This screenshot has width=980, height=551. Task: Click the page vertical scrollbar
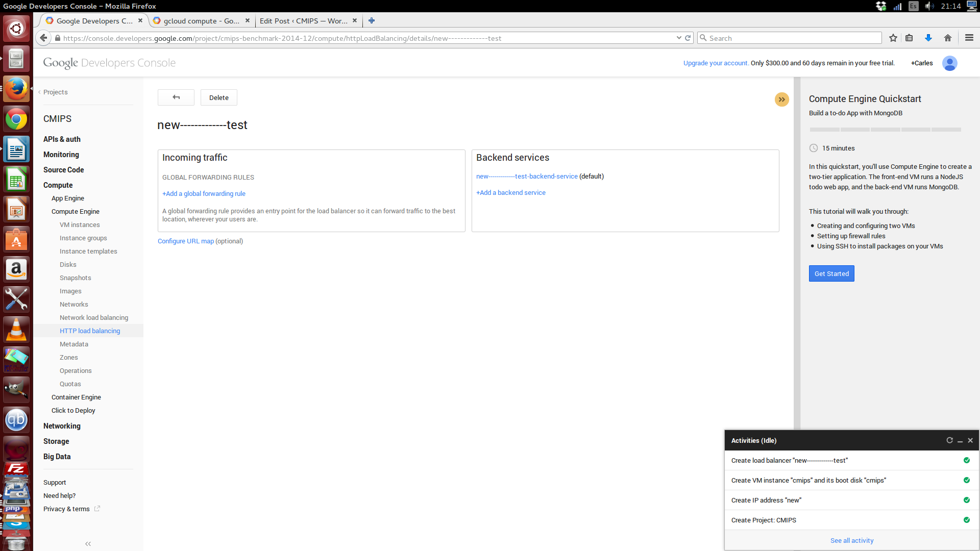(797, 254)
